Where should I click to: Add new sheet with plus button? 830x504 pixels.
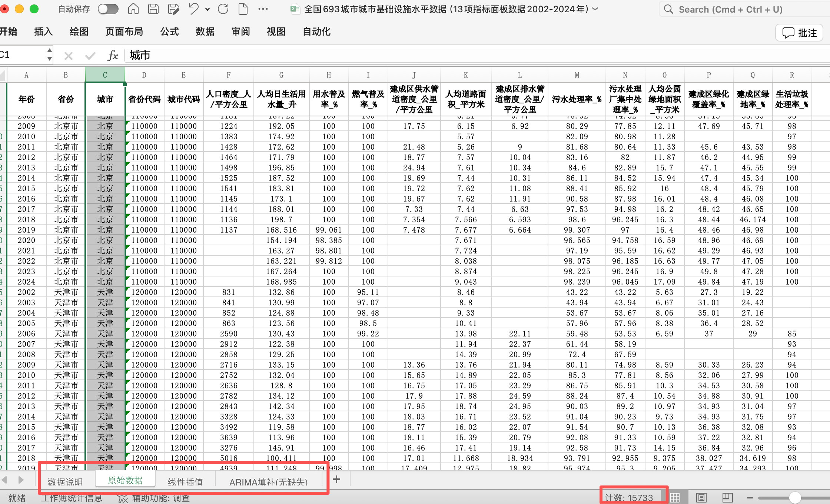click(336, 480)
